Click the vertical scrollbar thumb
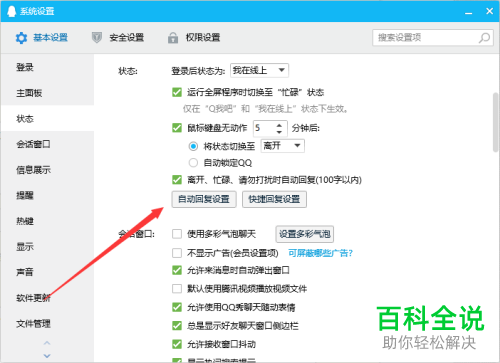The height and width of the screenshot is (363, 500). point(496,122)
